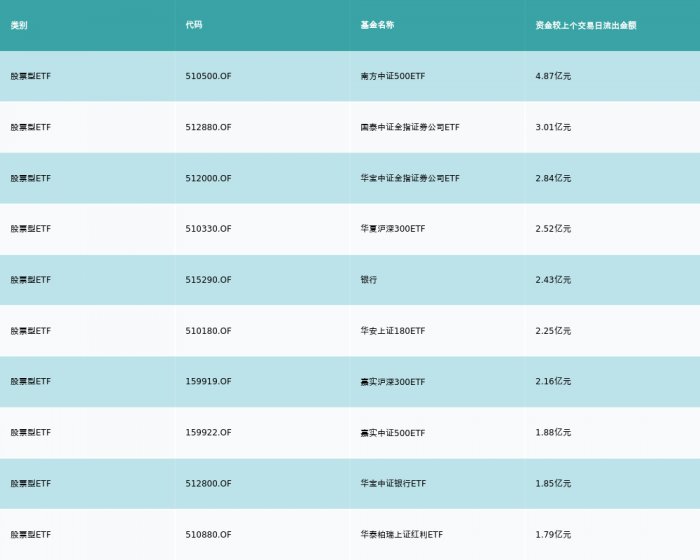Viewport: 700px width, 560px height.
Task: Select outflow amount 1.85亿元
Action: 553,483
